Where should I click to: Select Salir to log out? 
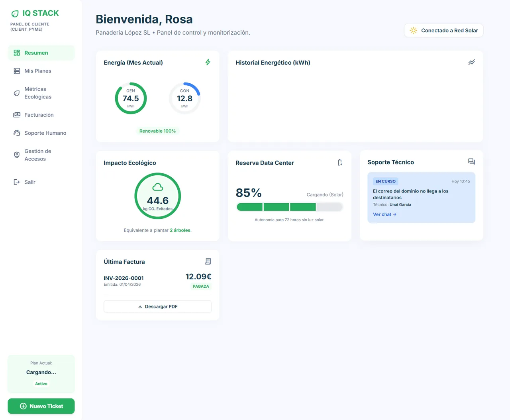coord(41,182)
